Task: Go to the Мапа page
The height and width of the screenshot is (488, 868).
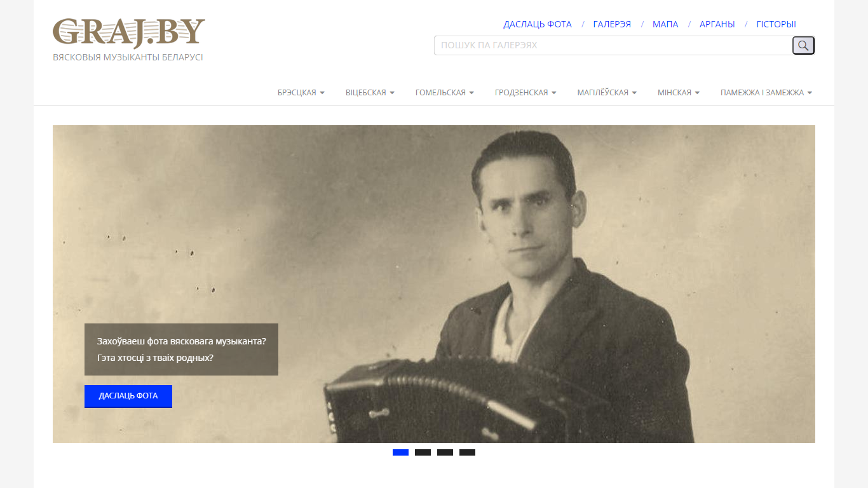Action: 665,24
